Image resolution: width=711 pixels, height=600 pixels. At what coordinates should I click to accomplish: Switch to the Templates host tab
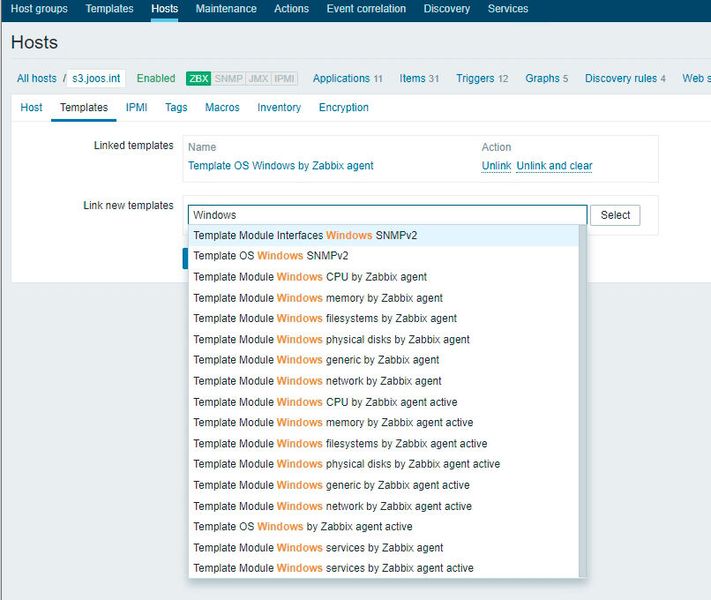click(84, 107)
